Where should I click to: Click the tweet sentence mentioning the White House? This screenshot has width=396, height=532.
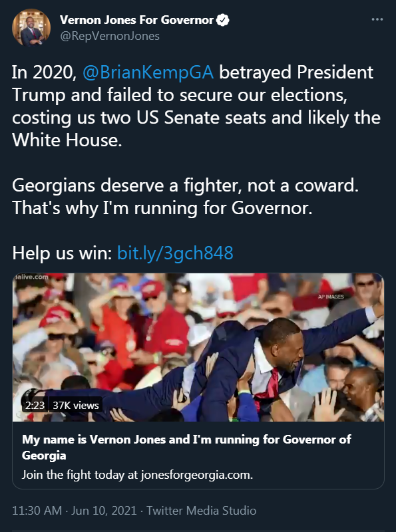(196, 106)
